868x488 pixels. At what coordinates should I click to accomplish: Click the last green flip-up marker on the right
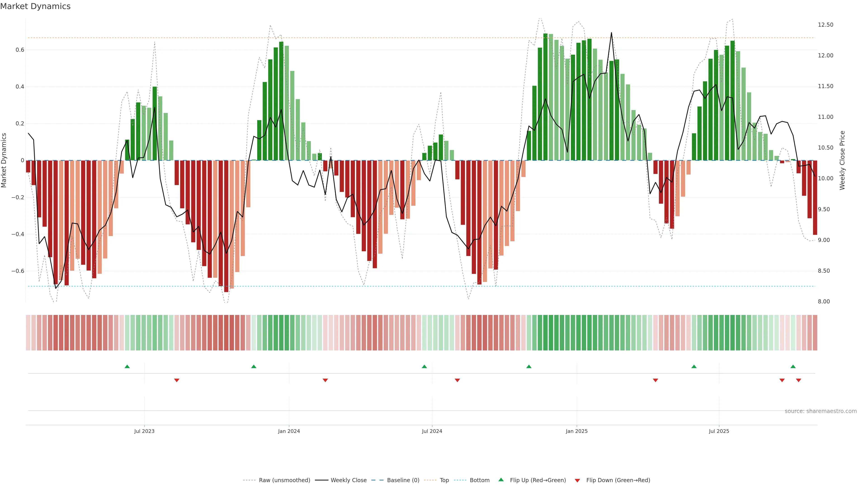[x=793, y=366]
